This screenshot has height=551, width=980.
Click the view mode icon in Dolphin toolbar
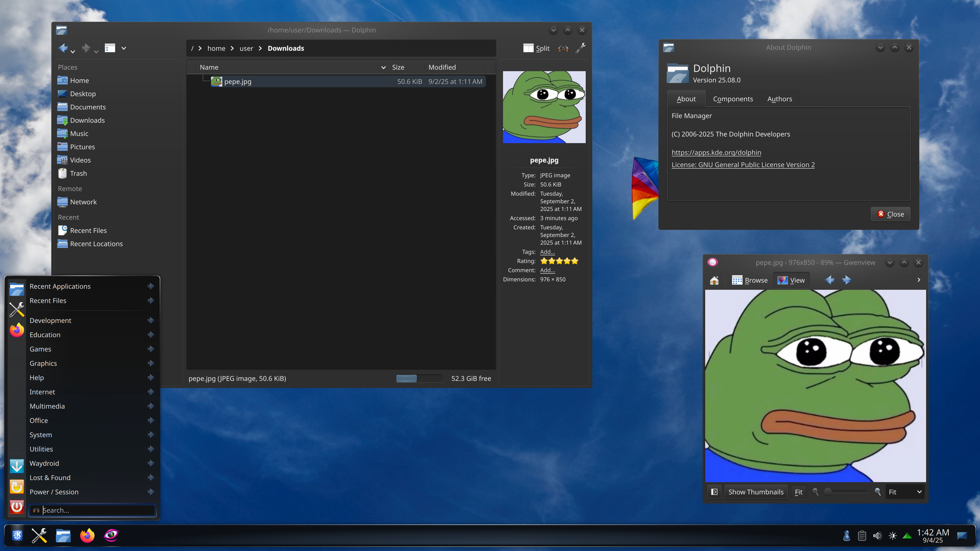(110, 48)
